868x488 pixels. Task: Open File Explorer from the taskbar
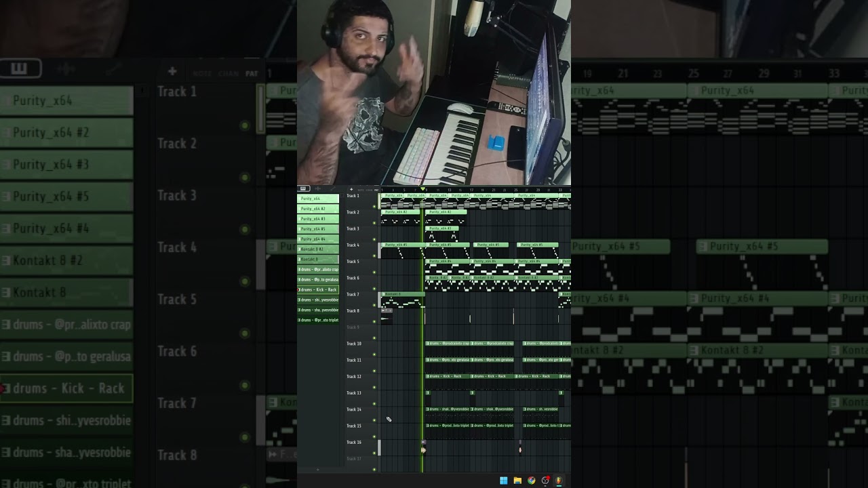click(517, 481)
